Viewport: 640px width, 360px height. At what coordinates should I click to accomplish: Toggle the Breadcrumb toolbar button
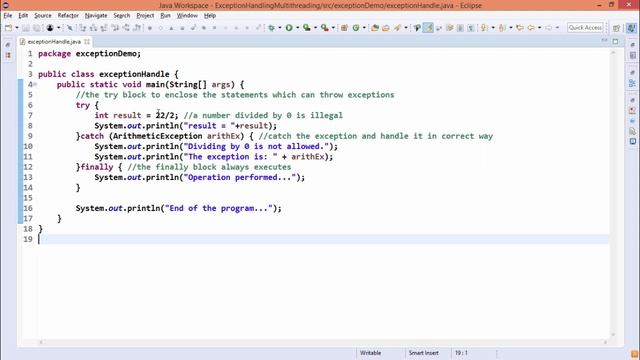(x=417, y=28)
